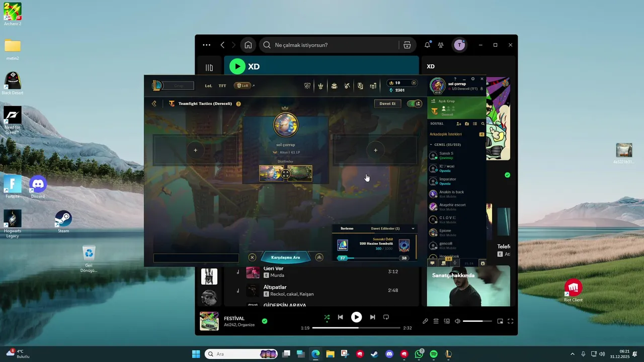This screenshot has height=362, width=644.
Task: Open Spotify connect to device icon
Action: (x=447, y=321)
